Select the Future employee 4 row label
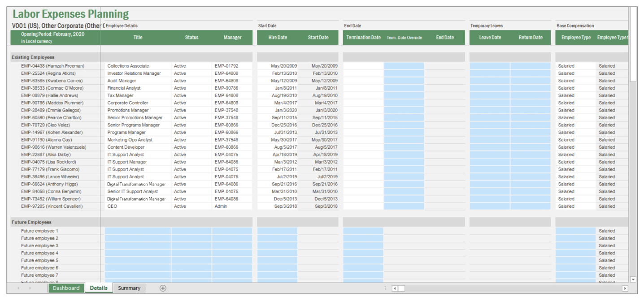 (x=39, y=253)
